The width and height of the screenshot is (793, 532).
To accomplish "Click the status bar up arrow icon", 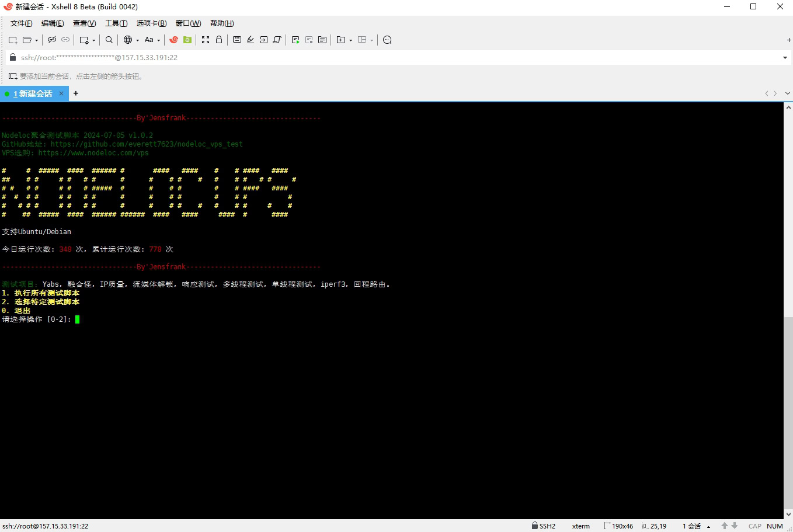I will 725,526.
